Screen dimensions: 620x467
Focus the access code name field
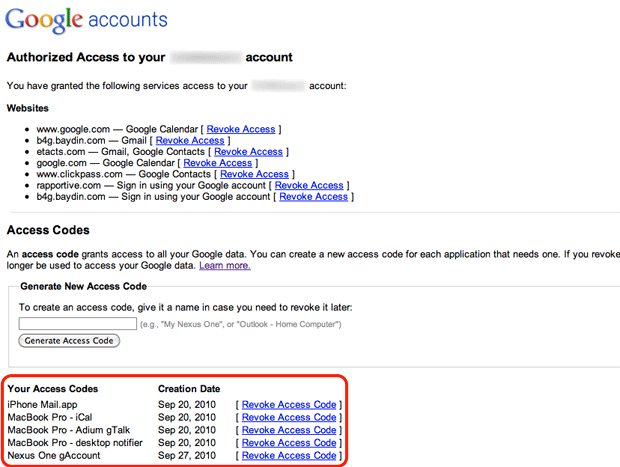point(78,323)
